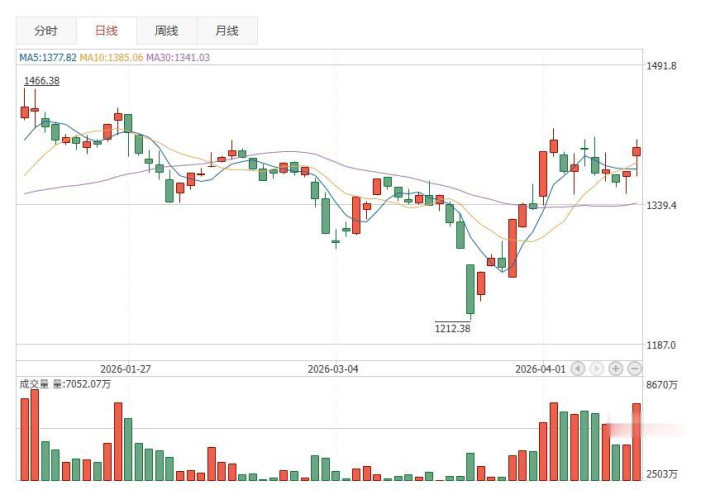Image resolution: width=720 pixels, height=490 pixels.
Task: Zoom in the chart with plus icon
Action: click(616, 368)
